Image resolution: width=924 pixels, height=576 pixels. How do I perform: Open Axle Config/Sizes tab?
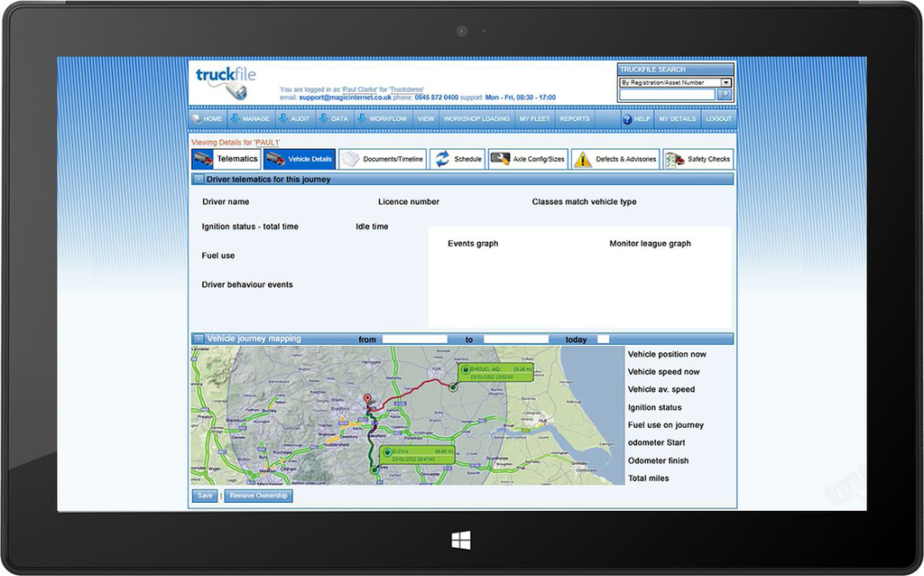pos(528,159)
